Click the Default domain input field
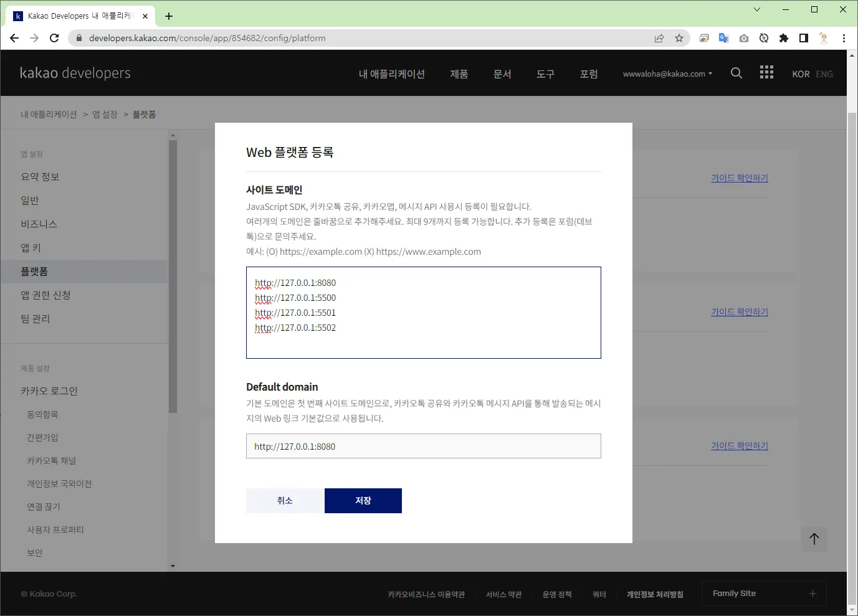Screen dimensions: 858x616 [424, 446]
